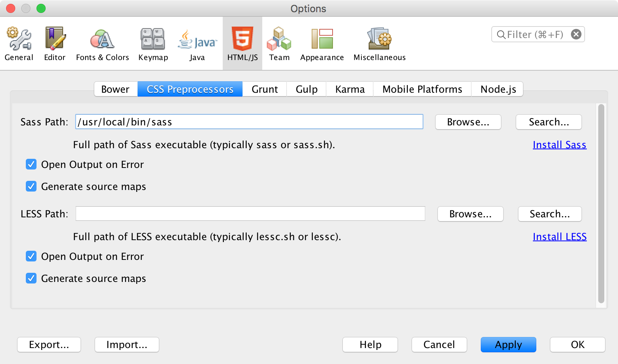Click the LESS executable description text
The height and width of the screenshot is (364, 618).
[207, 237]
